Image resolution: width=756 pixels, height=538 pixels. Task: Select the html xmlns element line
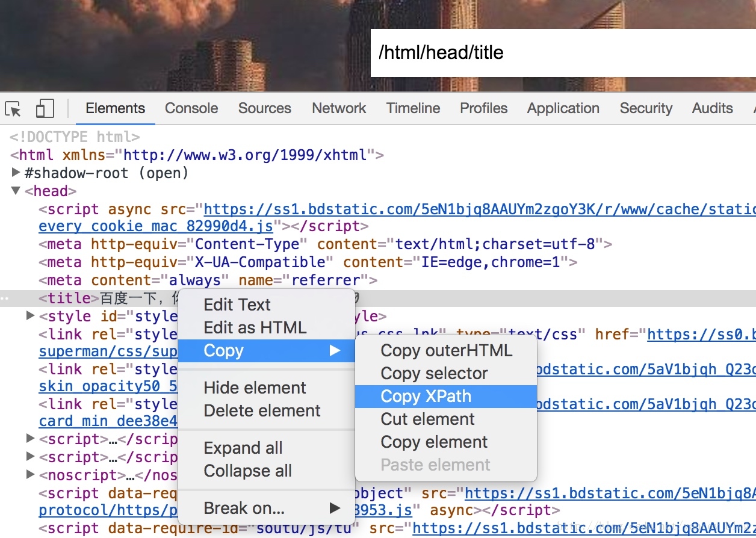click(197, 155)
